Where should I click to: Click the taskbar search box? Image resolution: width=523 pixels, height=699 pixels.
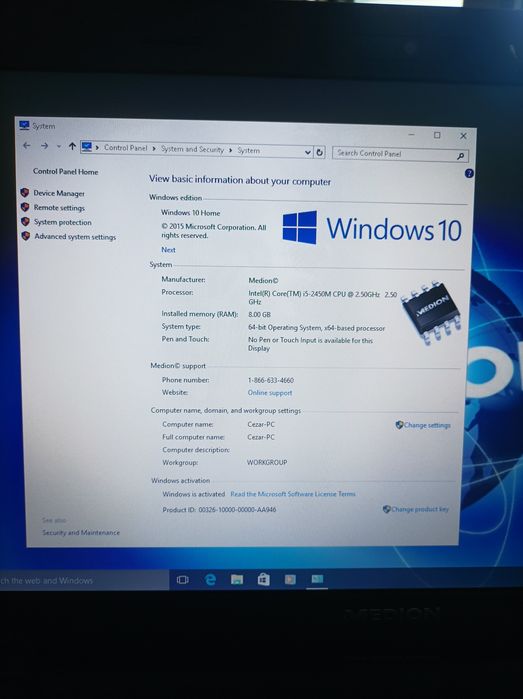(x=84, y=580)
